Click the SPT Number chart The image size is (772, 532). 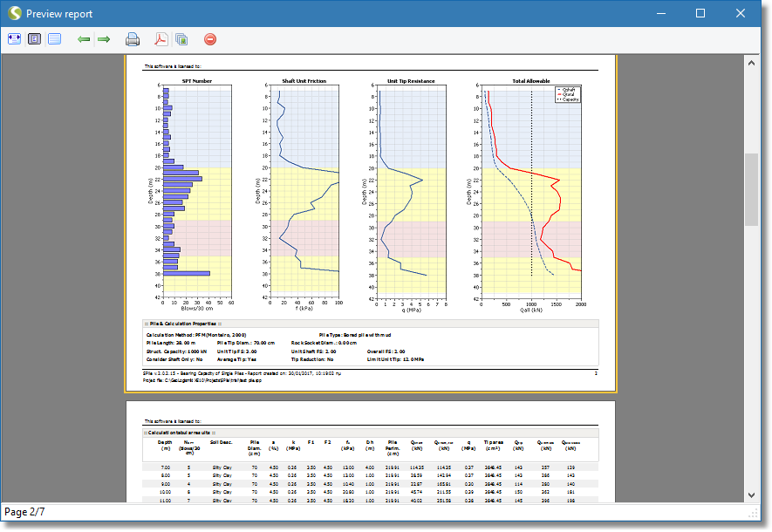pyautogui.click(x=197, y=190)
